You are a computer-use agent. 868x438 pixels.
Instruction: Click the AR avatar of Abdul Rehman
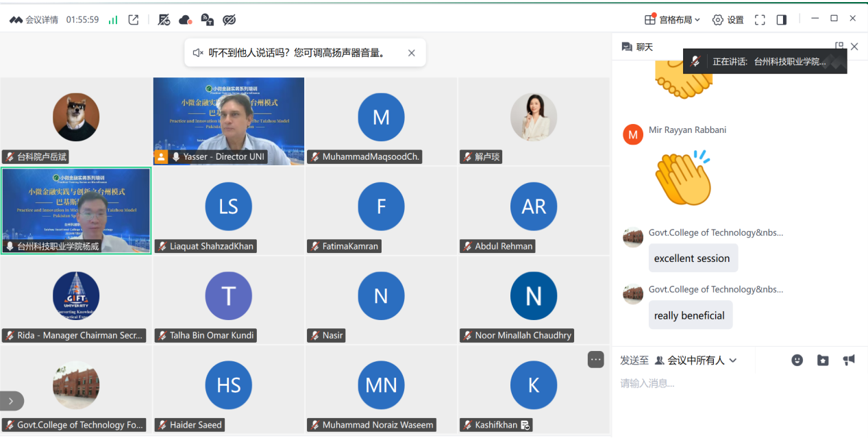pyautogui.click(x=534, y=206)
